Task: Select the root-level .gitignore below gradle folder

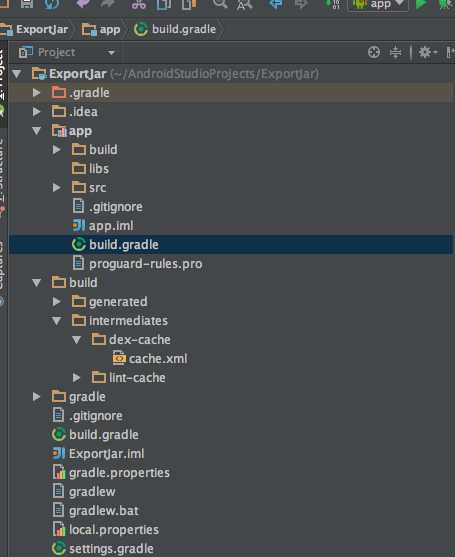Action: pyautogui.click(x=88, y=416)
